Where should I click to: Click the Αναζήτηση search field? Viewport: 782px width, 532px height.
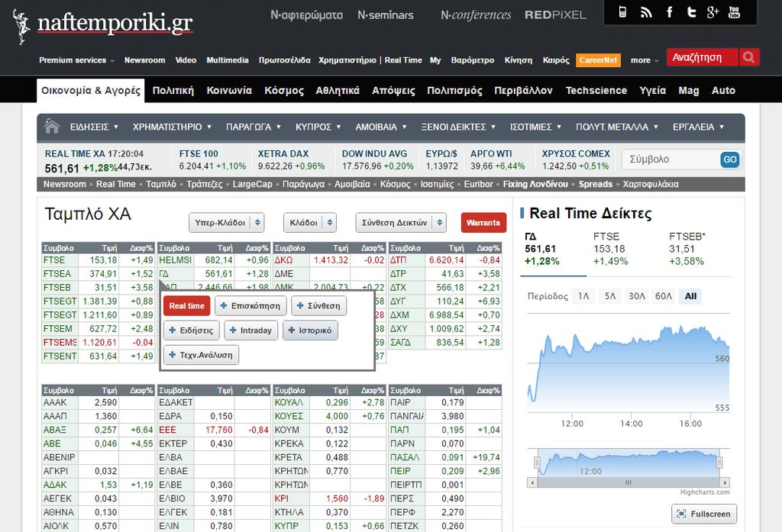click(x=703, y=57)
